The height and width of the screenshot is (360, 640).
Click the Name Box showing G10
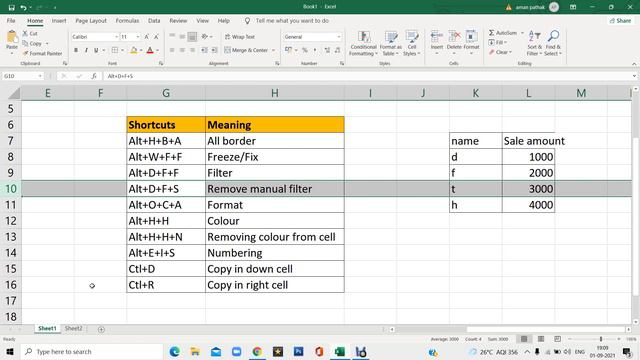point(22,76)
